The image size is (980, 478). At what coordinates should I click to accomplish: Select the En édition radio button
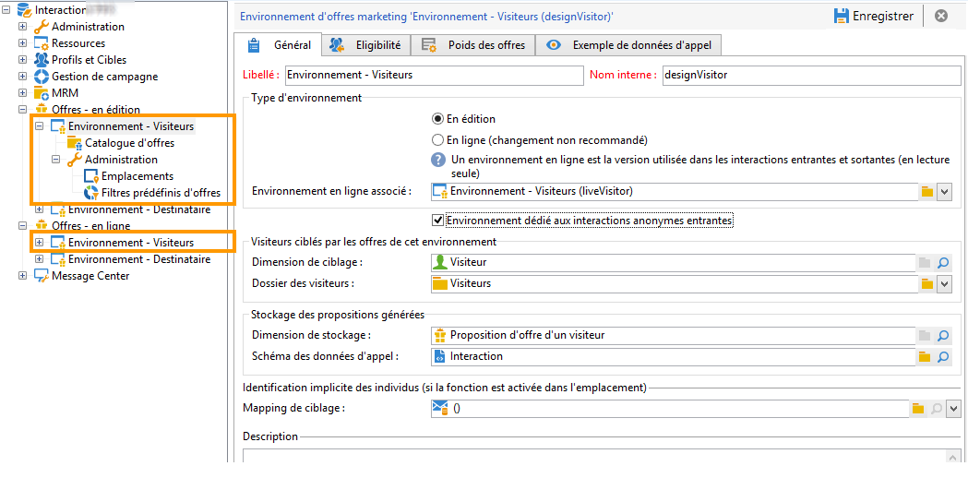click(x=437, y=119)
